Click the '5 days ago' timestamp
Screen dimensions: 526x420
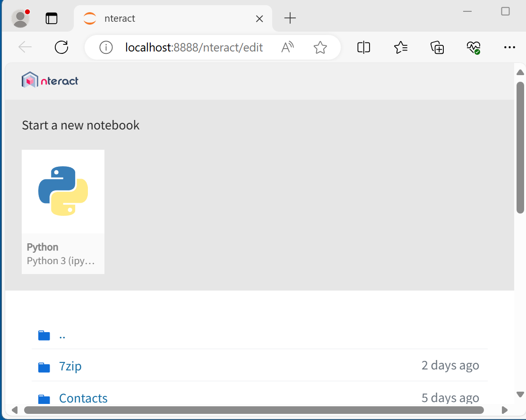coord(450,398)
